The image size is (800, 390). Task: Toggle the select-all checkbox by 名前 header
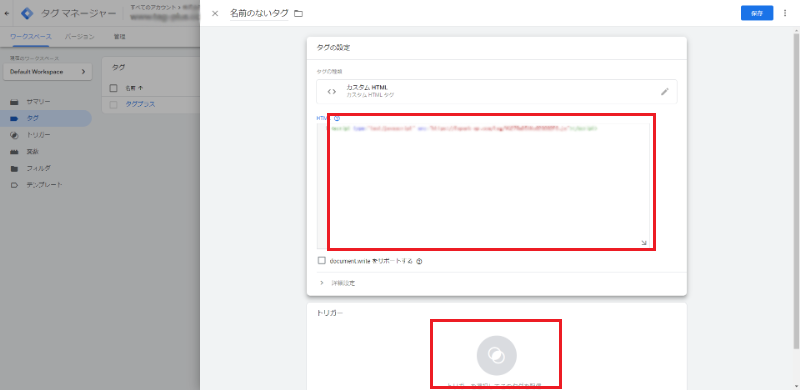[113, 88]
